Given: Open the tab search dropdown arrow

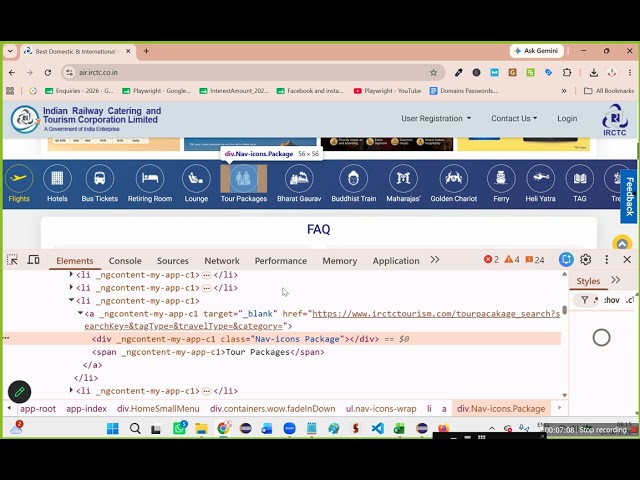Looking at the screenshot, I should [x=10, y=51].
